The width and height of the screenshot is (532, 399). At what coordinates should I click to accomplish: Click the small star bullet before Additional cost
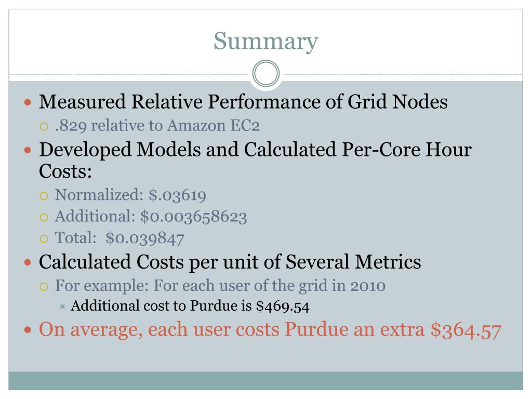[x=62, y=307]
